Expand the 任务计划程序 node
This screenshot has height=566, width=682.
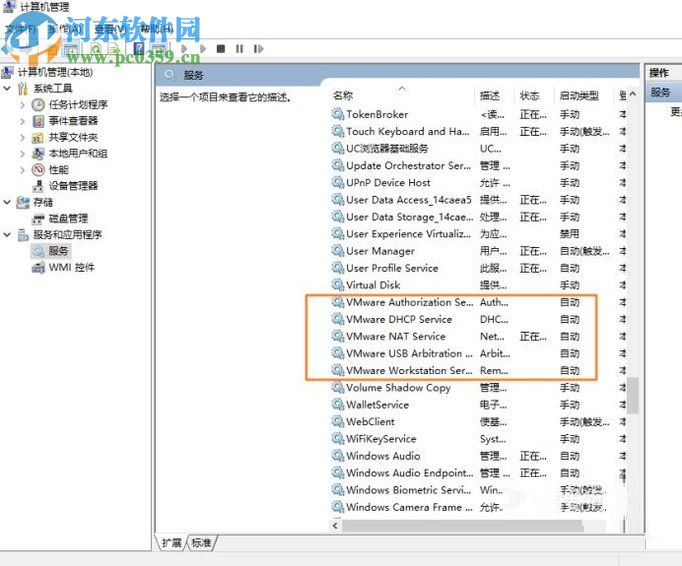pos(22,104)
